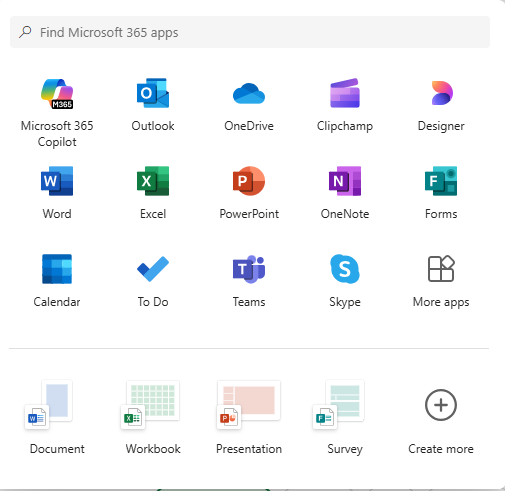Click the magnifier search icon

(25, 32)
